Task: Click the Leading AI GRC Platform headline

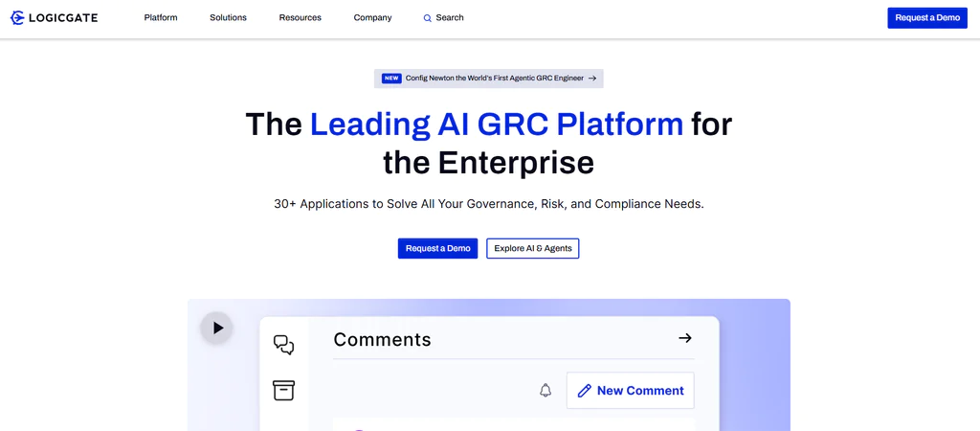Action: [x=497, y=124]
